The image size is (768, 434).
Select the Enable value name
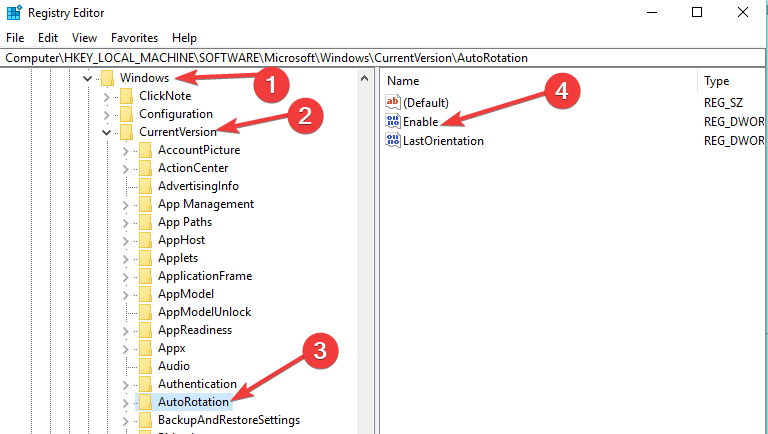[421, 121]
